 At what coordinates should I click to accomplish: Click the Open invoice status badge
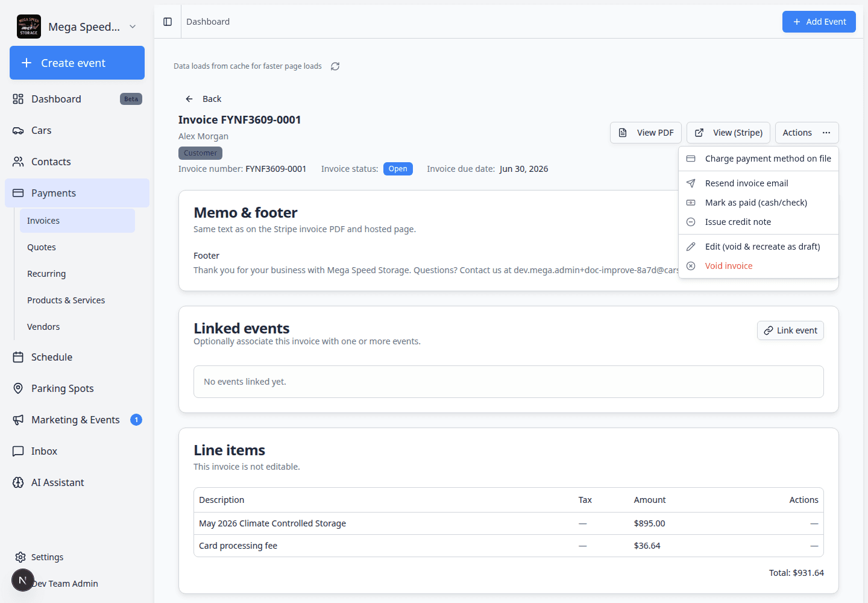(398, 169)
